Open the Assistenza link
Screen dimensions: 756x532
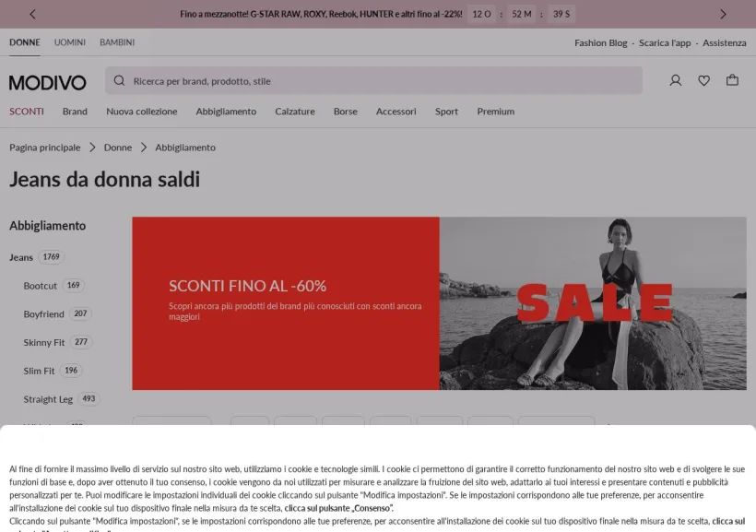coord(724,43)
